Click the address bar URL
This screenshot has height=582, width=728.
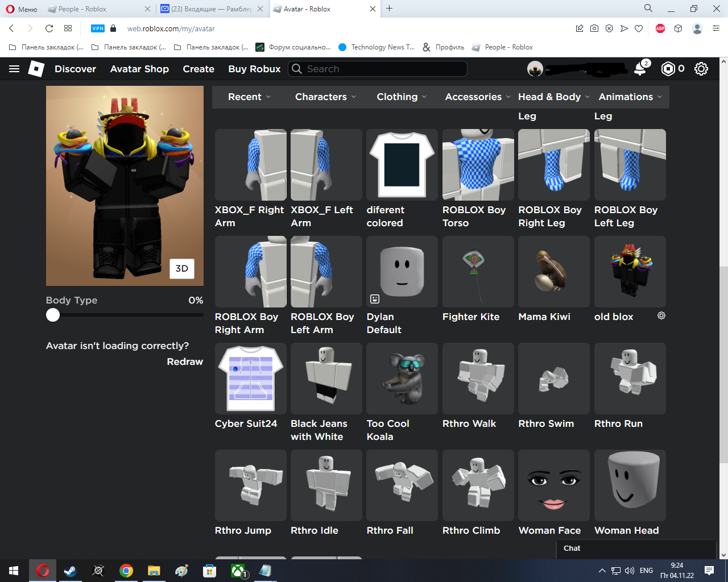click(171, 28)
